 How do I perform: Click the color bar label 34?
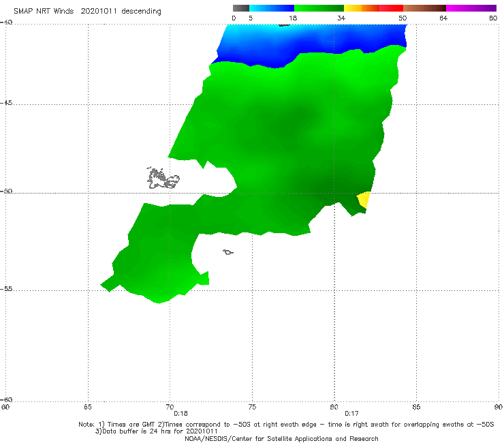point(341,18)
